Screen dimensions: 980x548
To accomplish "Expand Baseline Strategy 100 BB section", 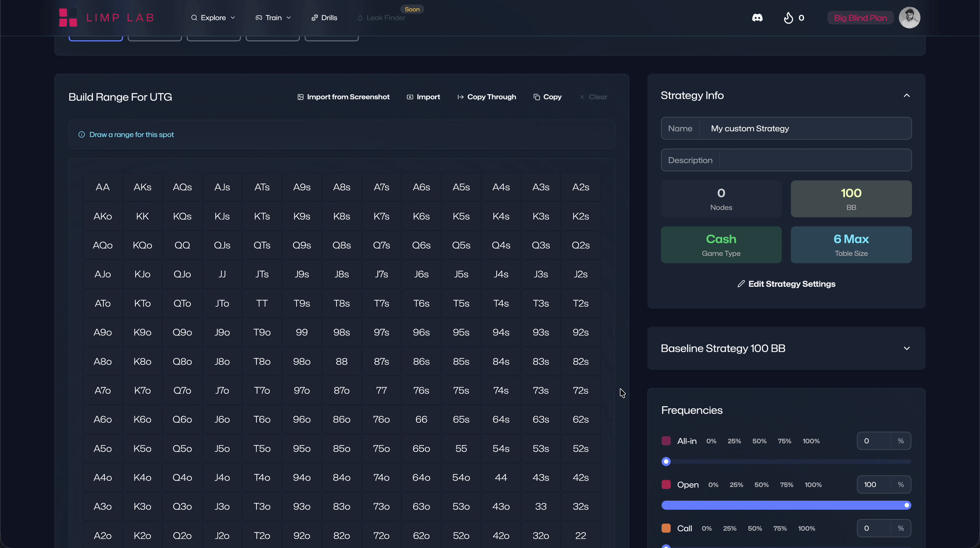I will click(907, 348).
